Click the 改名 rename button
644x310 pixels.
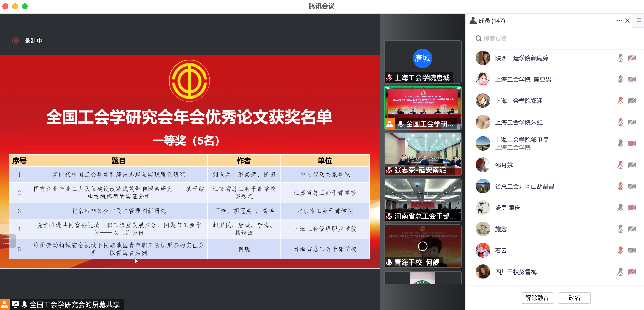click(x=574, y=298)
